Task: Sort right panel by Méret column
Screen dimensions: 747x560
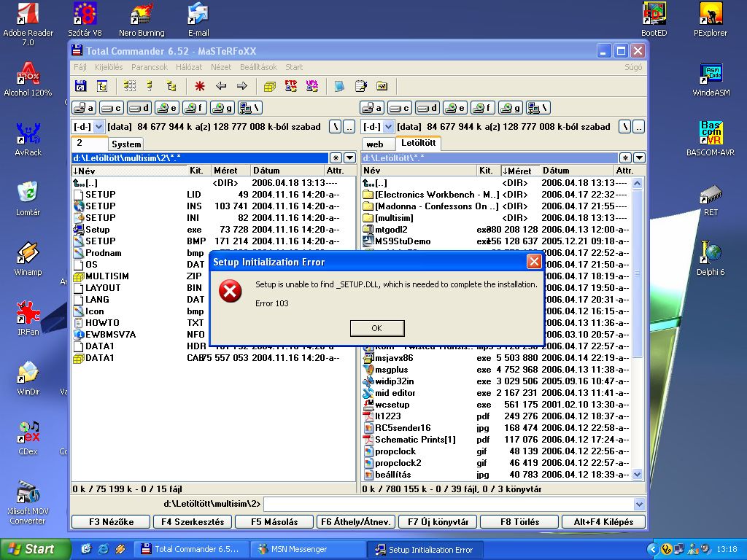Action: (520, 171)
